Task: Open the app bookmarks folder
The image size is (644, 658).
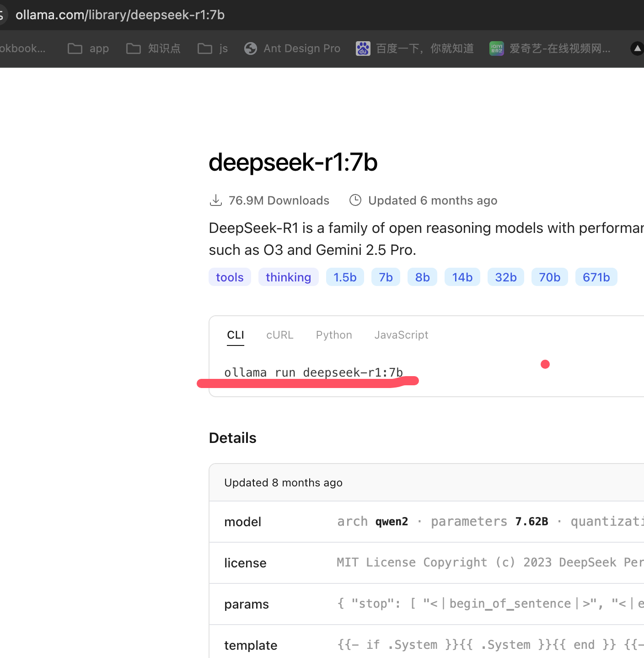Action: [x=88, y=49]
